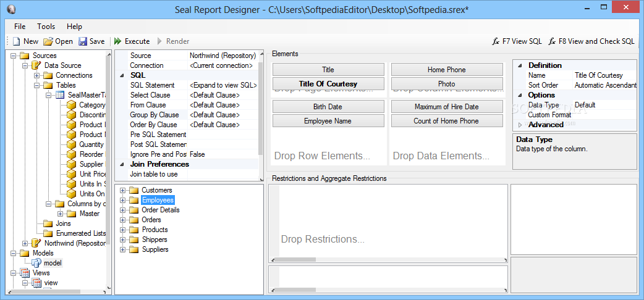This screenshot has height=300, width=644.
Task: Open the File menu
Action: [20, 27]
